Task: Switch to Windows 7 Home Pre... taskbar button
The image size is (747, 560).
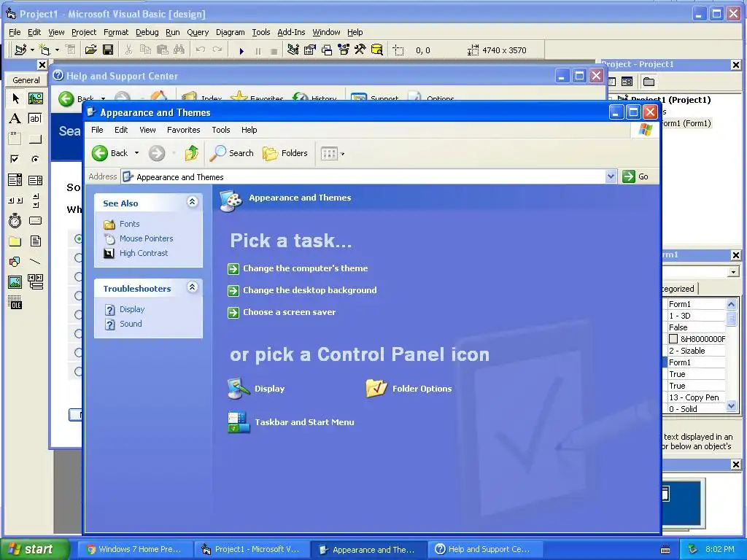Action: (135, 549)
